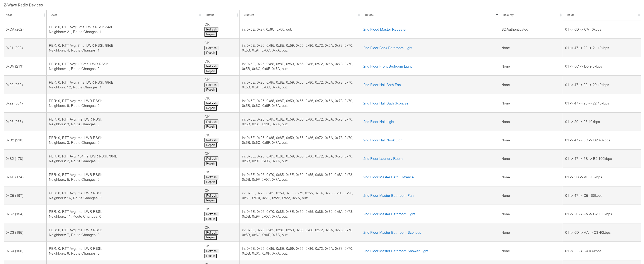Screen dimensions: 644x264
Task: Repair node 0xD2 (210)
Action: 210,145
